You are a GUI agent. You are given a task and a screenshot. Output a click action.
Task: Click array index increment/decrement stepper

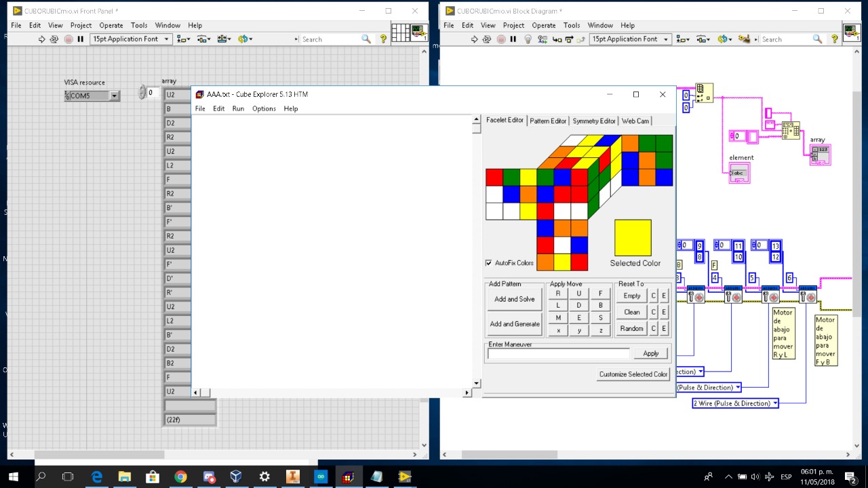[142, 93]
